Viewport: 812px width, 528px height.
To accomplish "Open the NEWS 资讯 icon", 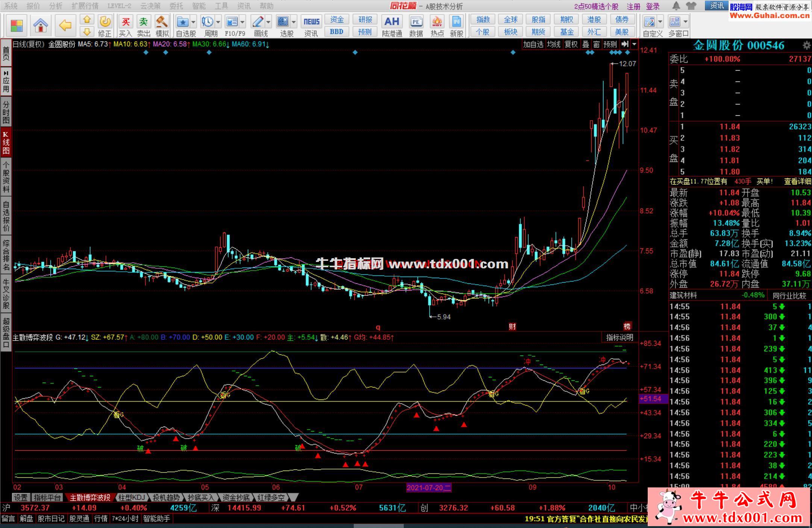I will pos(311,22).
